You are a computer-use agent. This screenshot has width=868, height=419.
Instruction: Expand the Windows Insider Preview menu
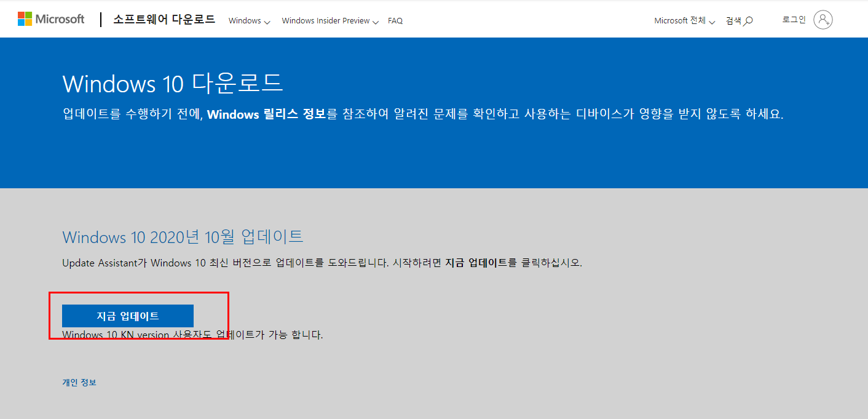(330, 21)
